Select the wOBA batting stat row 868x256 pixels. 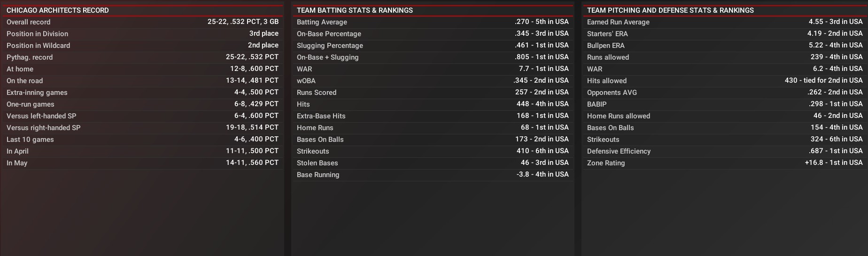tap(432, 81)
